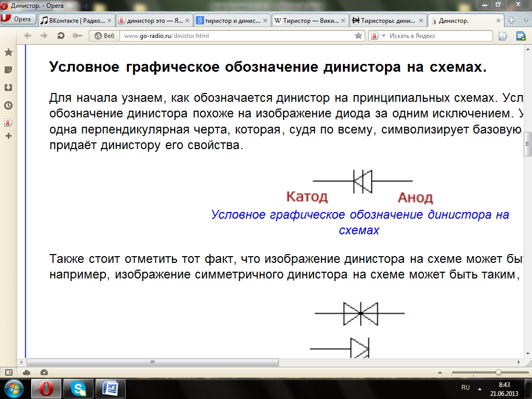Image resolution: width=532 pixels, height=399 pixels.
Task: Switch to the тиристор и динистор Google tab
Action: pos(232,21)
